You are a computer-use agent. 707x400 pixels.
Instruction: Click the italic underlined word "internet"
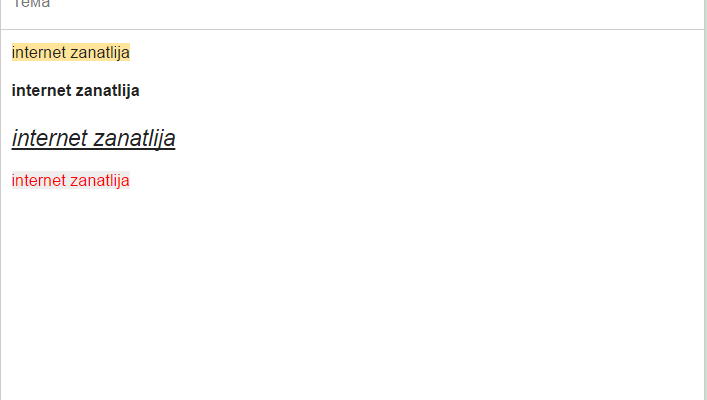[49, 138]
